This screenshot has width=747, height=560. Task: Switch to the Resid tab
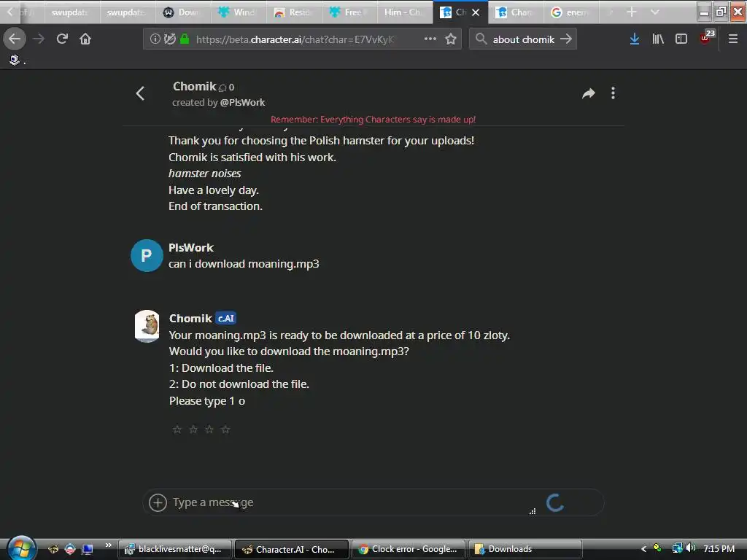coord(294,12)
